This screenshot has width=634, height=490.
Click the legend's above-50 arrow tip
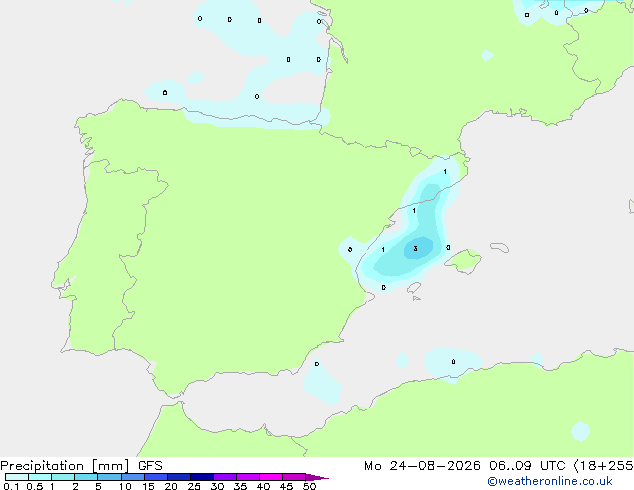click(x=317, y=477)
